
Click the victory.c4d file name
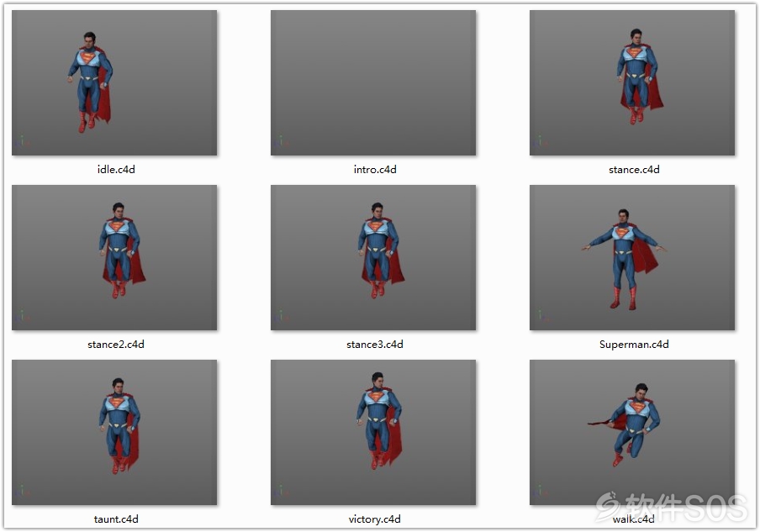(x=375, y=519)
